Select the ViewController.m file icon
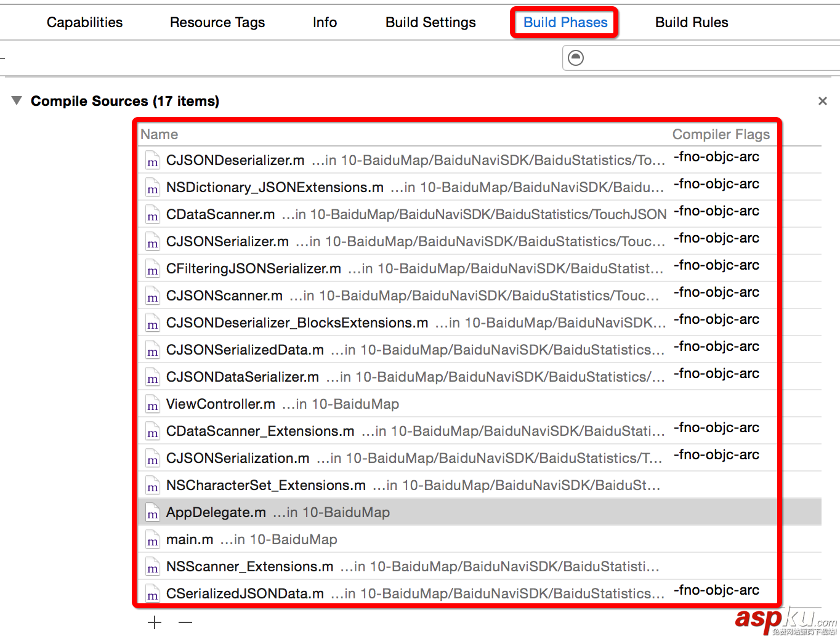 tap(153, 405)
